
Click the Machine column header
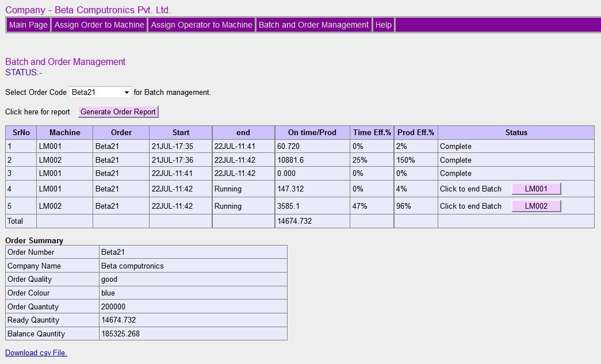(x=64, y=132)
